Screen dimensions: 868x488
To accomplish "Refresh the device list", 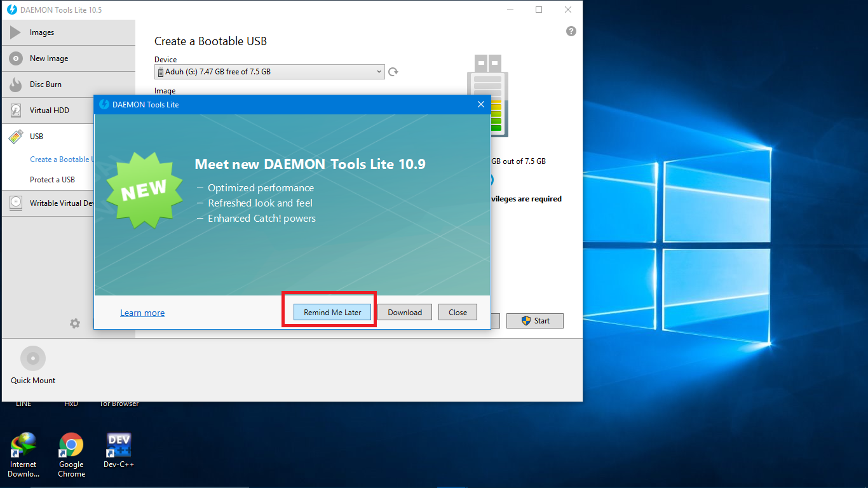I will point(393,72).
